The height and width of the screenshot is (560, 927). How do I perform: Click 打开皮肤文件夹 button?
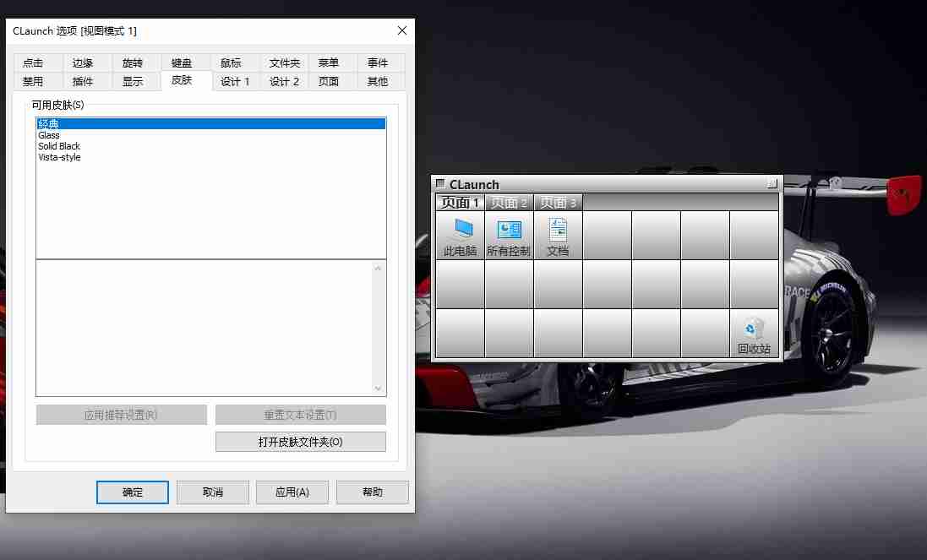[300, 442]
